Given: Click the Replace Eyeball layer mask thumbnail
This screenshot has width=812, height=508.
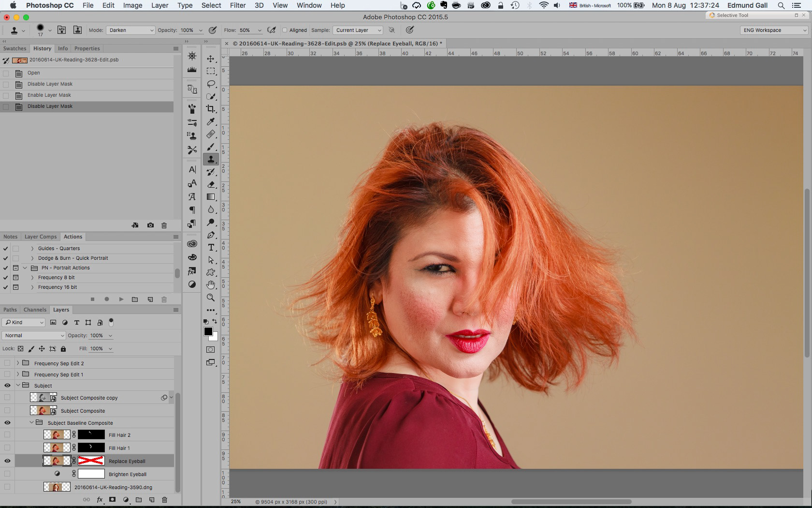Looking at the screenshot, I should coord(91,461).
